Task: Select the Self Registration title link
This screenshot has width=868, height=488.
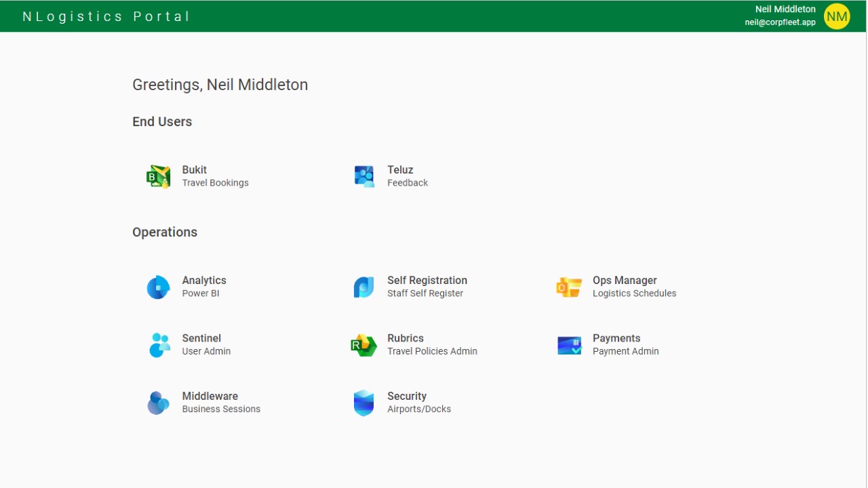Action: point(427,281)
